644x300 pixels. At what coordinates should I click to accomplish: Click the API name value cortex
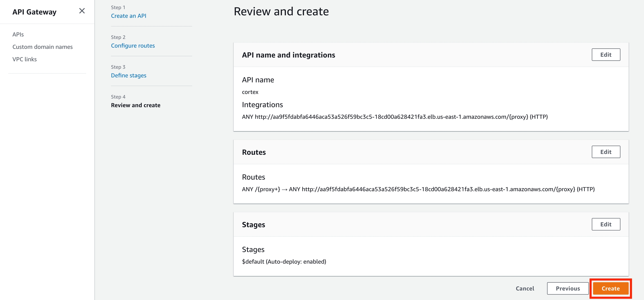click(x=250, y=92)
